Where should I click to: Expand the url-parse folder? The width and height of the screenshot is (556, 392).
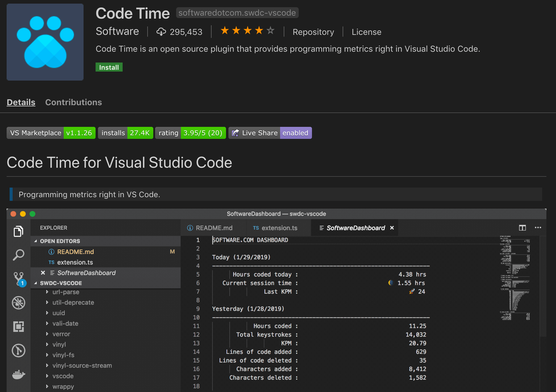(x=47, y=292)
